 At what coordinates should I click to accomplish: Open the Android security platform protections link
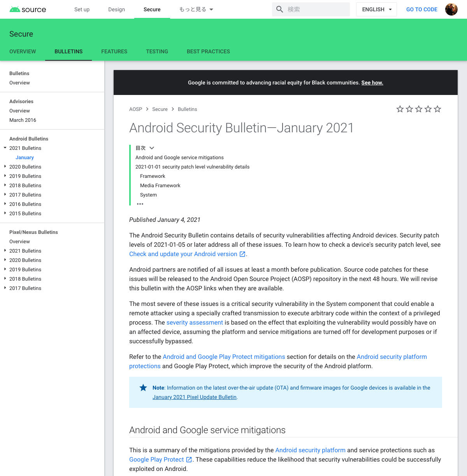(x=392, y=357)
